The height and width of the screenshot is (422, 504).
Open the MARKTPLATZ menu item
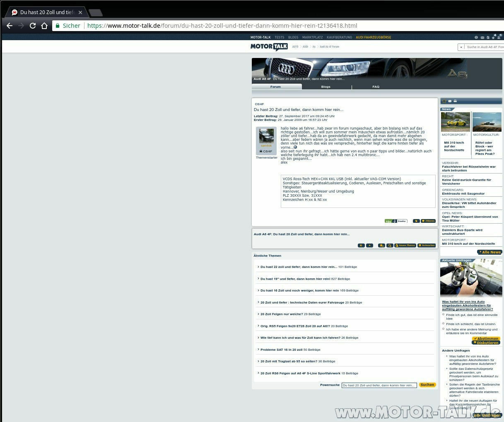pyautogui.click(x=312, y=37)
